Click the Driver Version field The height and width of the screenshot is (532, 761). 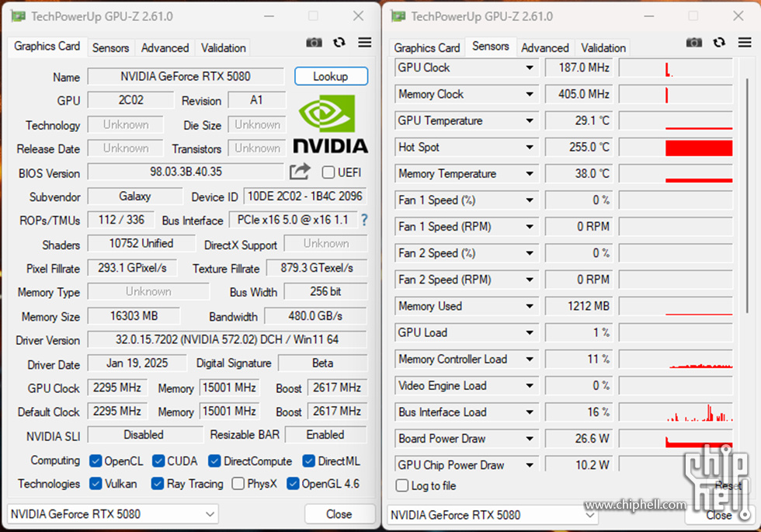[227, 339]
